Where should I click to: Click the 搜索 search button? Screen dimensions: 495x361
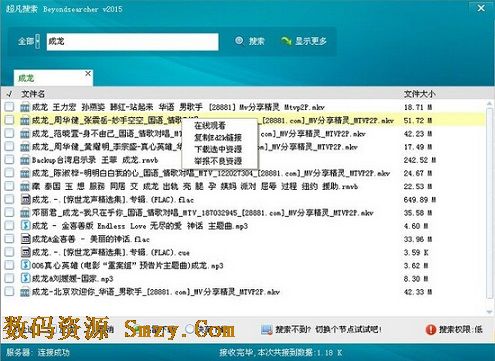pos(250,41)
